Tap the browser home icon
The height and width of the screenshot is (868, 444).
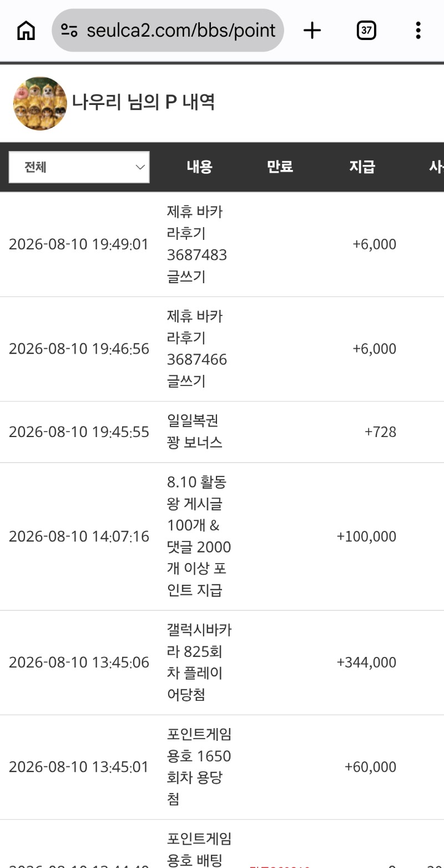(26, 31)
